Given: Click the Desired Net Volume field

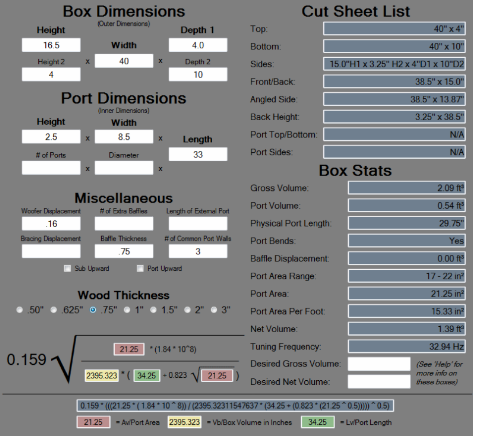Looking at the screenshot, I should 379,382.
